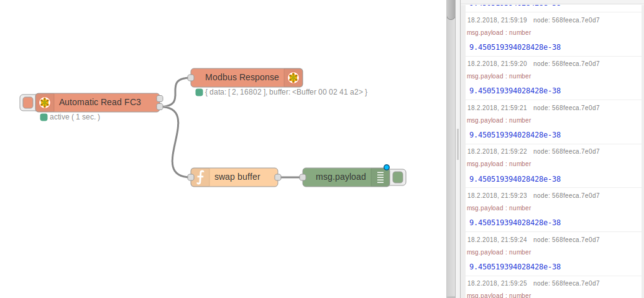Image resolution: width=644 pixels, height=298 pixels.
Task: Select the msg.payload debug node
Action: coord(346,177)
